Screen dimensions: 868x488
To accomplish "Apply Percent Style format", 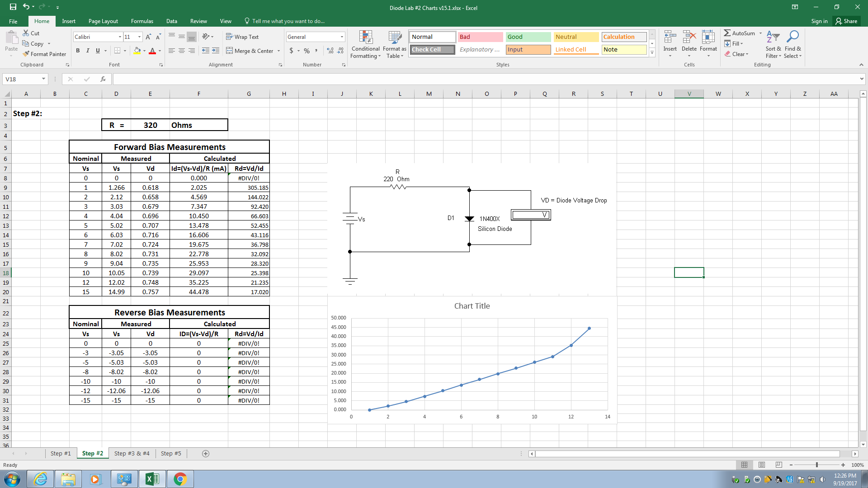I will tap(307, 51).
